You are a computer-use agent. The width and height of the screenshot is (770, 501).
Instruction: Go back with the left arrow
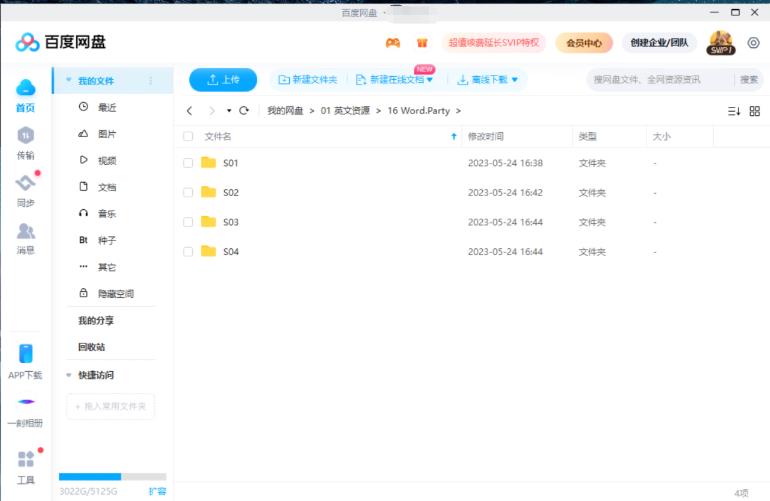pos(190,111)
